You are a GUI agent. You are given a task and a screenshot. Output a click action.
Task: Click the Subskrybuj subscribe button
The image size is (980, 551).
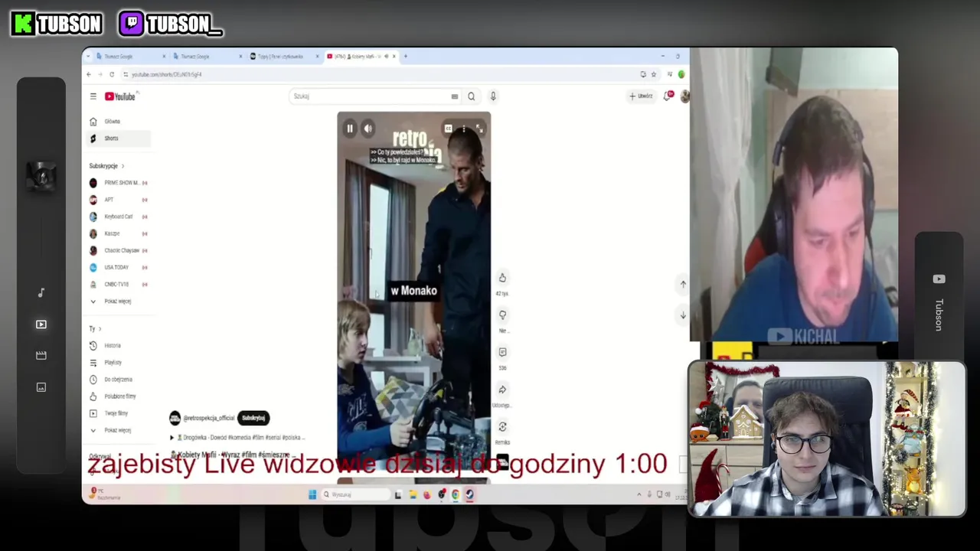pyautogui.click(x=253, y=419)
